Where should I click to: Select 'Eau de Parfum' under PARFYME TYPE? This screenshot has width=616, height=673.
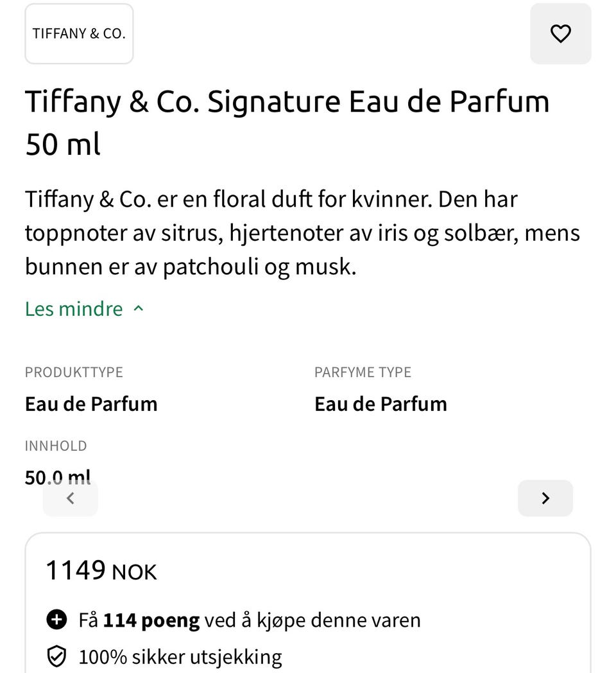coord(381,404)
